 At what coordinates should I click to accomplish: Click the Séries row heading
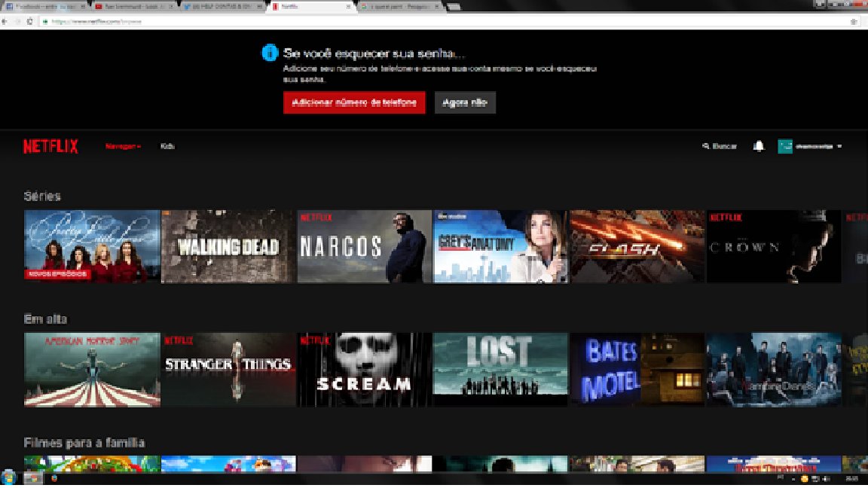42,196
